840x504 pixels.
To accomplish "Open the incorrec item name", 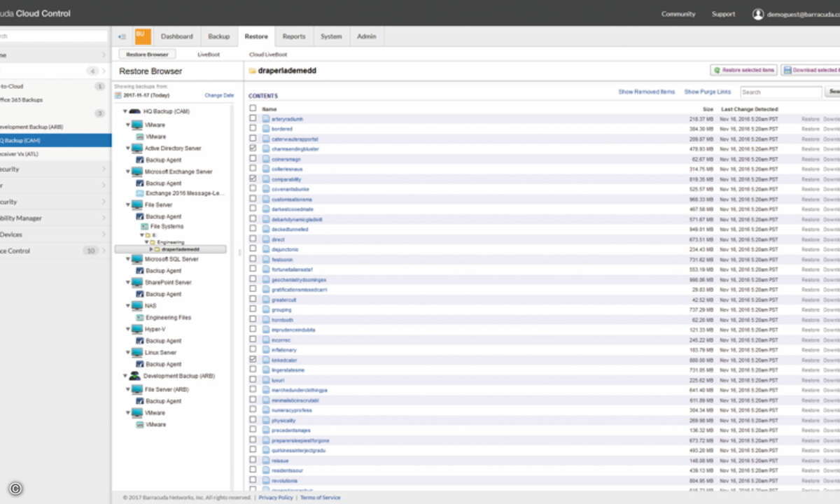I will click(x=281, y=340).
